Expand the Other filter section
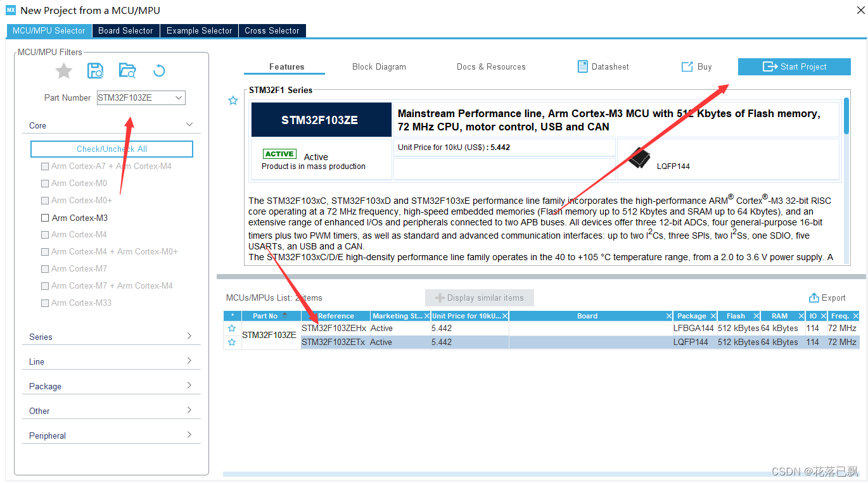Image resolution: width=868 pixels, height=483 pixels. (189, 410)
